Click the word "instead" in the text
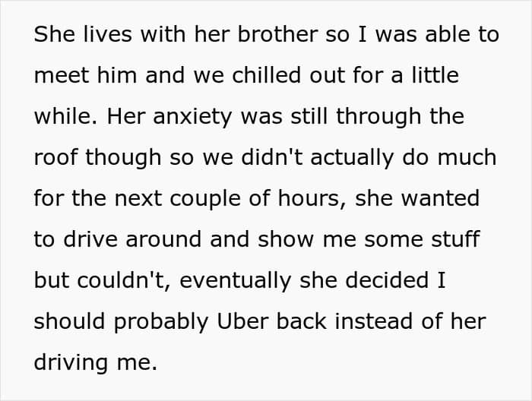Viewport: 532px width, 401px height. click(x=374, y=321)
